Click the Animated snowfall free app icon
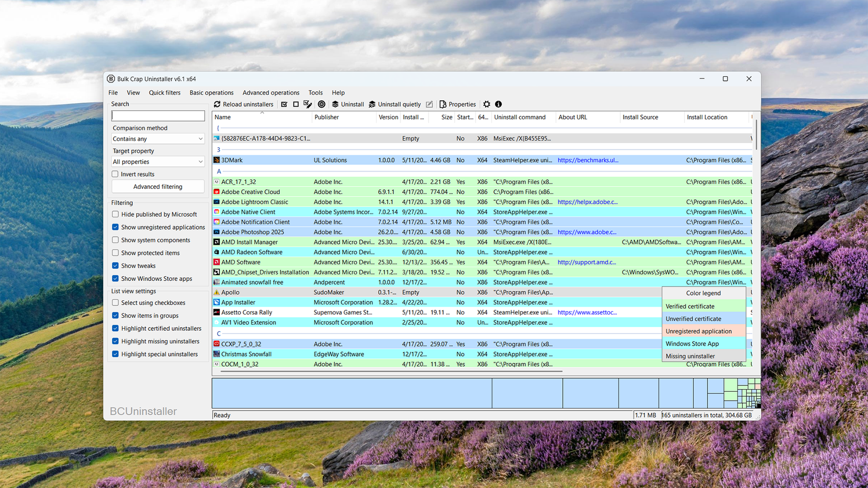Screen dimensions: 868x488 click(x=216, y=282)
